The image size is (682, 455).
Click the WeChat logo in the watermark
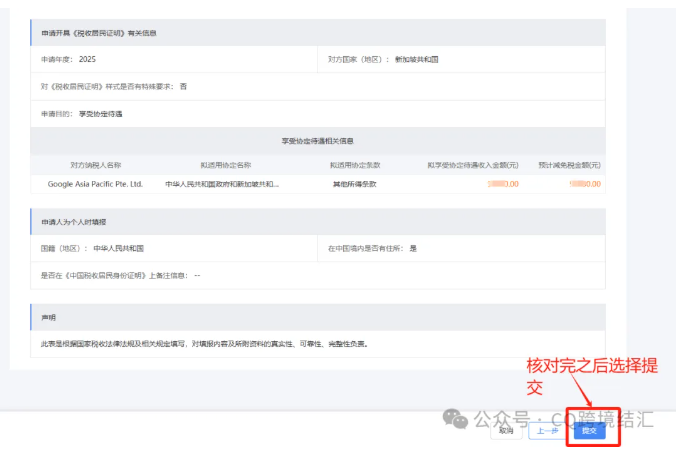[x=455, y=417]
